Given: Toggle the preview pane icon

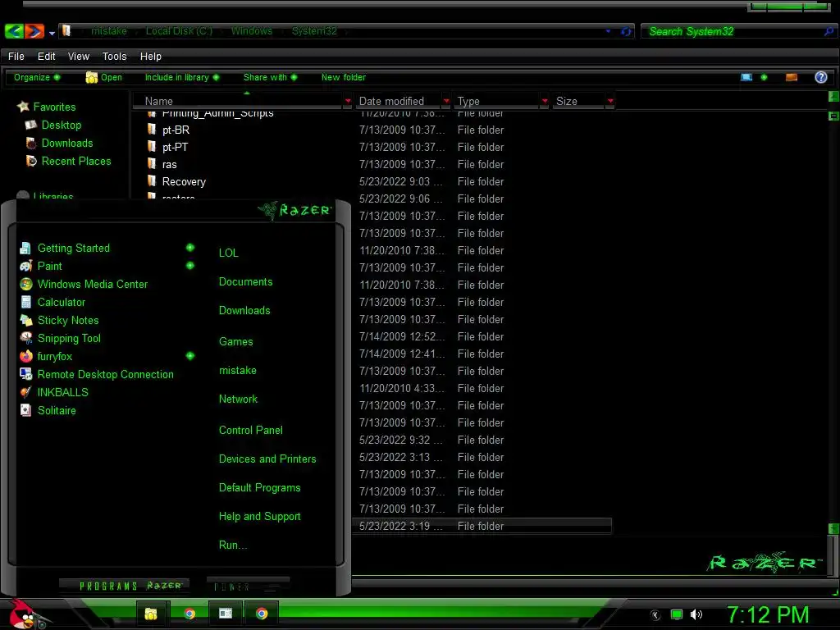Looking at the screenshot, I should [792, 77].
